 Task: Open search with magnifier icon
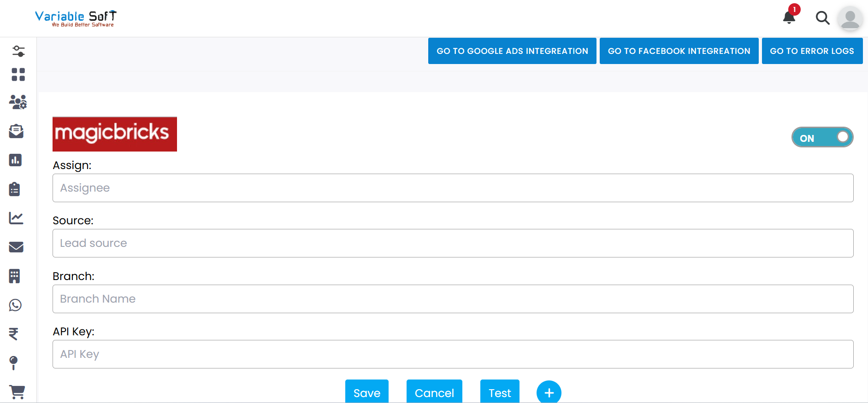[822, 18]
